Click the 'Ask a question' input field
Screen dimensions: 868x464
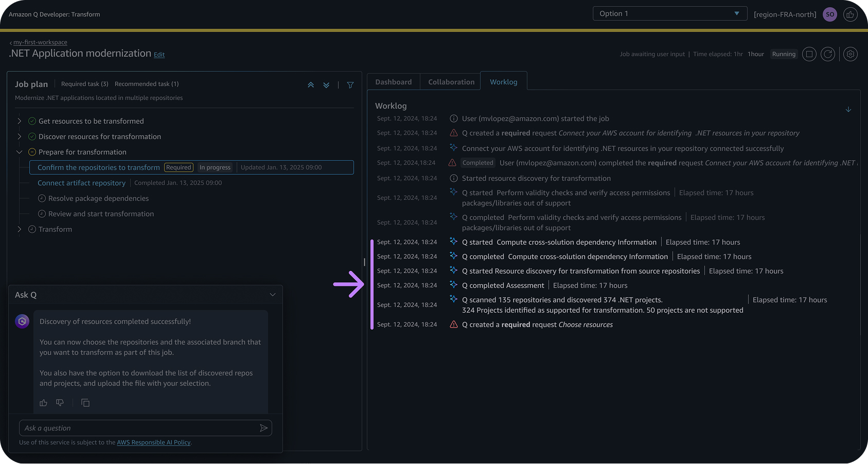tap(145, 428)
